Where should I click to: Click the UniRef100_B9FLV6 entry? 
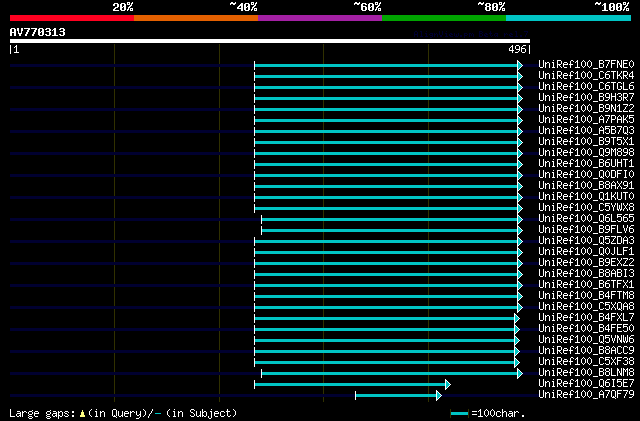tap(586, 230)
